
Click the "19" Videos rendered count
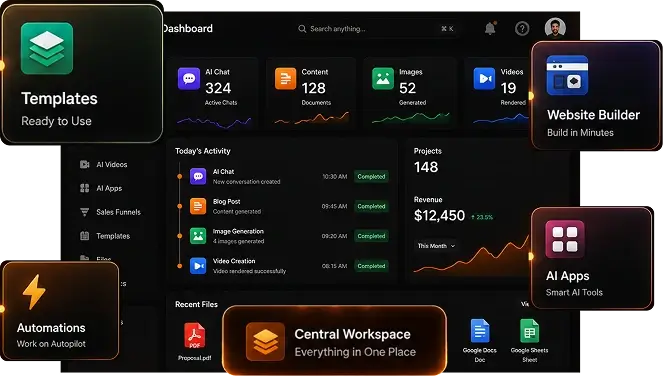[x=508, y=88]
